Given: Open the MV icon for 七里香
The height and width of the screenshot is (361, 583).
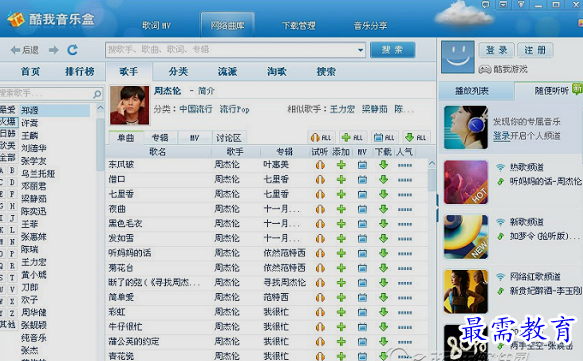Looking at the screenshot, I should 362,194.
